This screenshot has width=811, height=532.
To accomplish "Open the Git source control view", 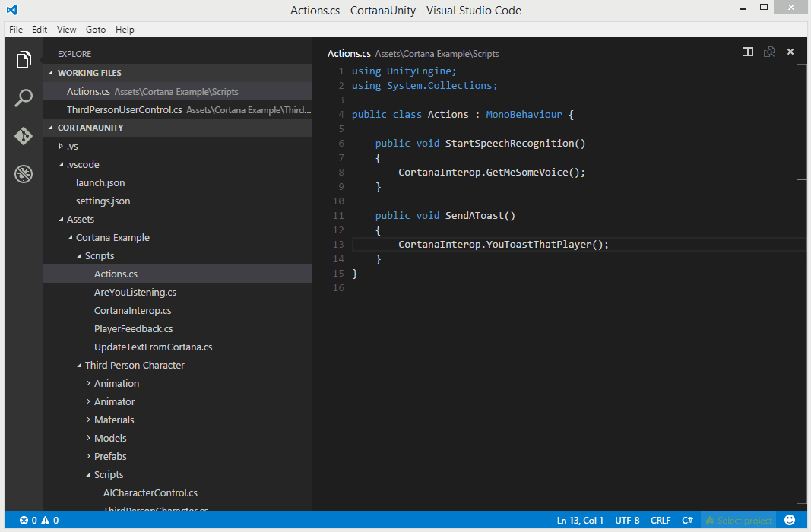I will click(24, 136).
